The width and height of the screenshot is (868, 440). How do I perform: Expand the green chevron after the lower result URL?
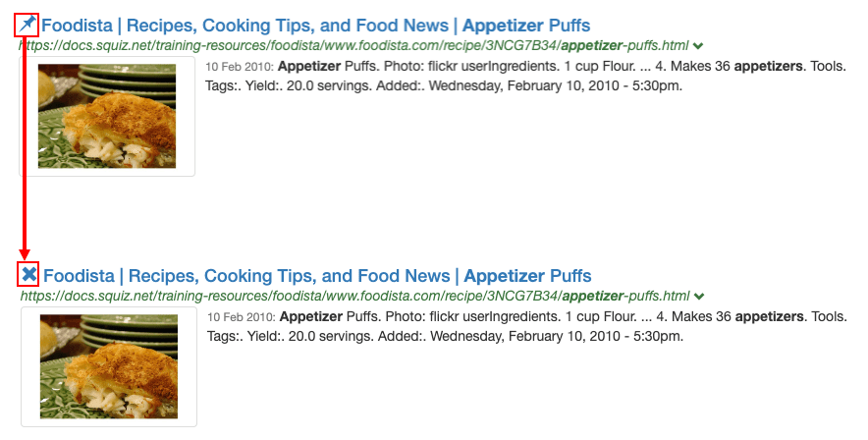[699, 297]
